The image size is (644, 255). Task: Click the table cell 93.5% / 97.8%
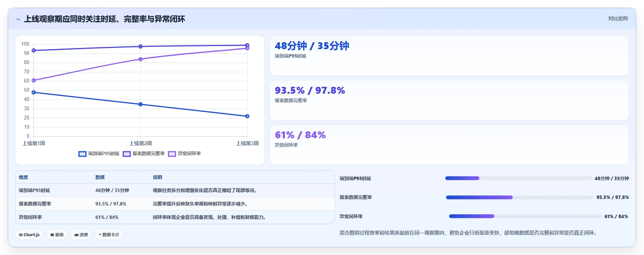pos(111,204)
